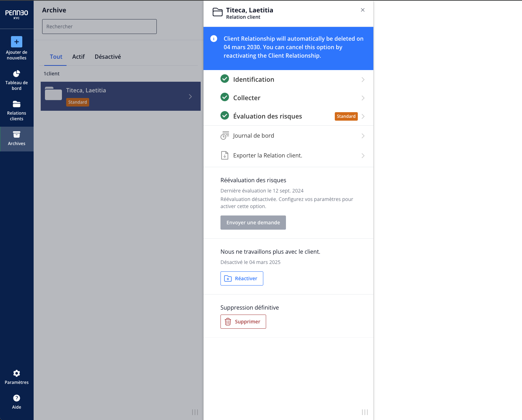
Task: Open Journal de bord via its chevron
Action: 363,136
